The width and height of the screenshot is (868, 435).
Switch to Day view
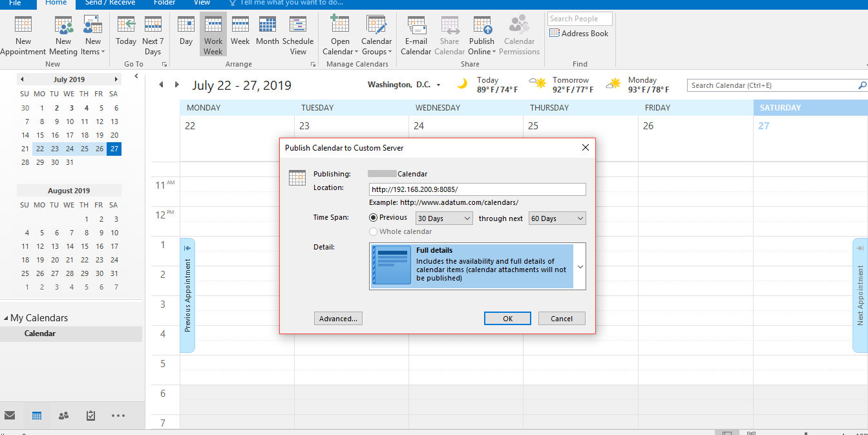click(x=186, y=31)
